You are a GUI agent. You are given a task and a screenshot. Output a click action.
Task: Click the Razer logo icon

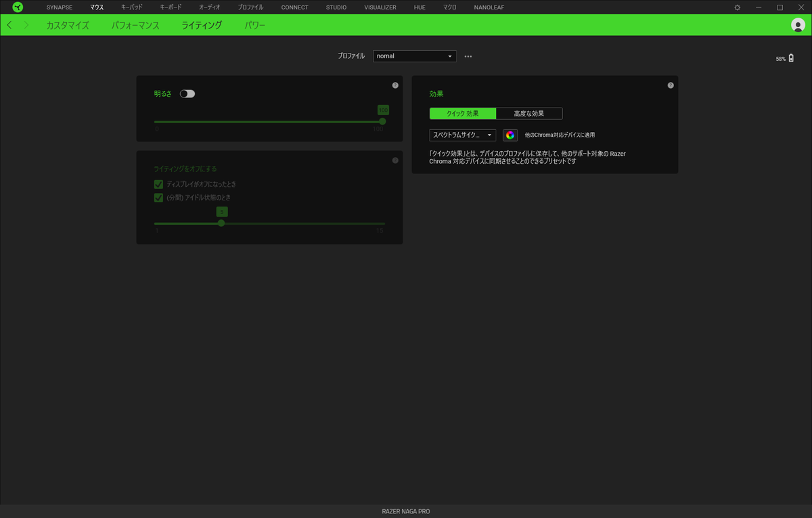[18, 7]
